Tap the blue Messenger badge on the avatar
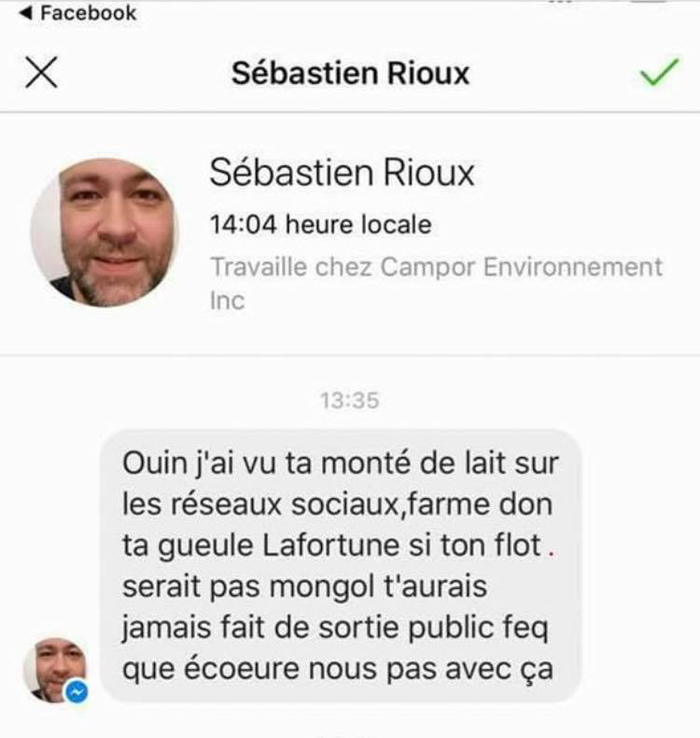700x738 pixels. click(77, 692)
